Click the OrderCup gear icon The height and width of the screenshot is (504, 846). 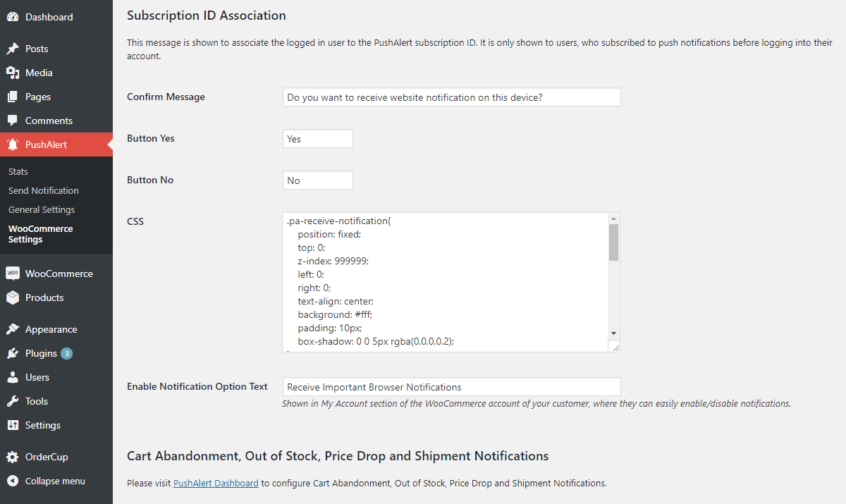pyautogui.click(x=13, y=457)
